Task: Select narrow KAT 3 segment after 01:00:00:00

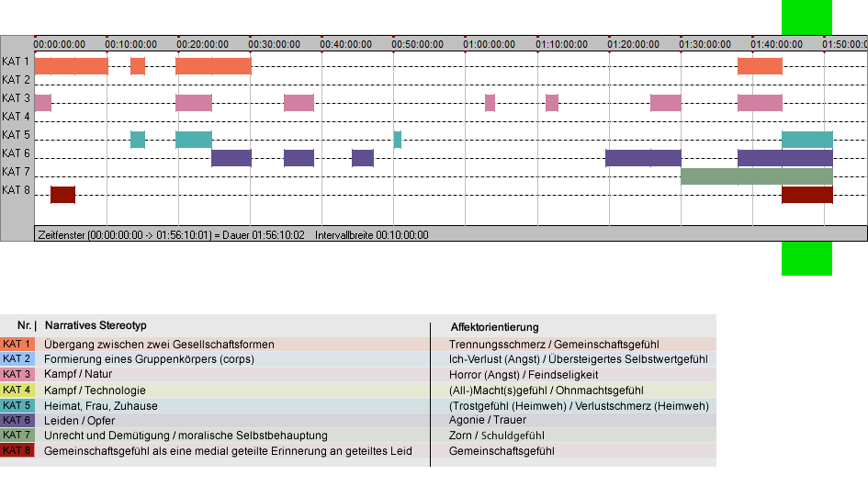Action: 490,103
